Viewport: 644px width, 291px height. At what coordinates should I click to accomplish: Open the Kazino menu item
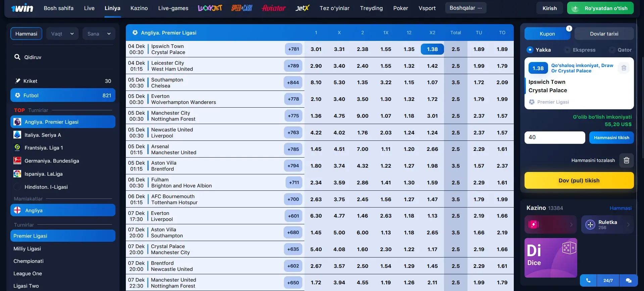(x=139, y=8)
